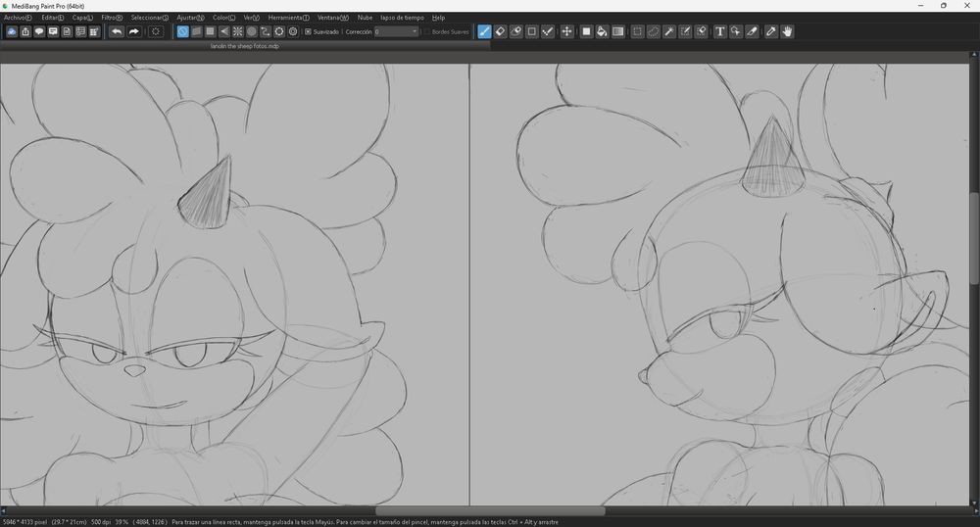Open the Filtro menu
The height and width of the screenshot is (527, 980).
pos(112,18)
